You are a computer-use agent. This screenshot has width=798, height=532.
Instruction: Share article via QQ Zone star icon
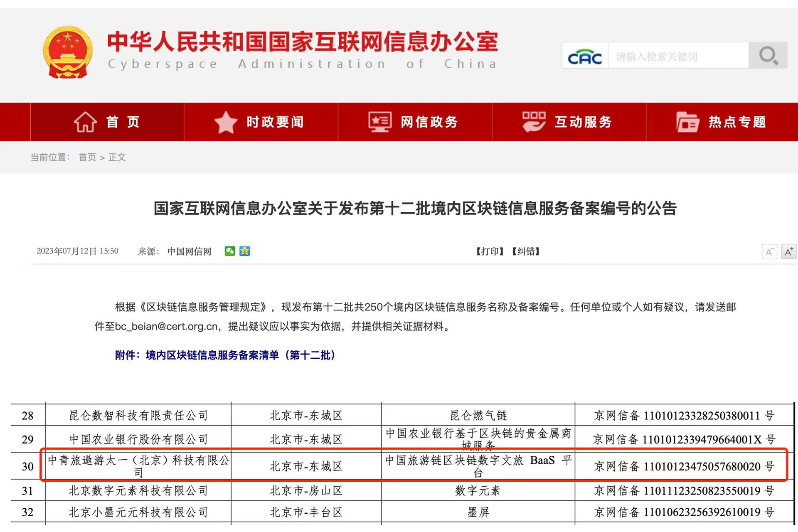(245, 251)
